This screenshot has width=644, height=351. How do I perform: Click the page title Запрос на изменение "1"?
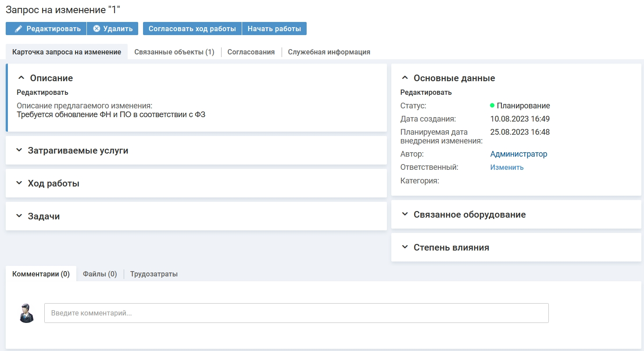point(63,9)
